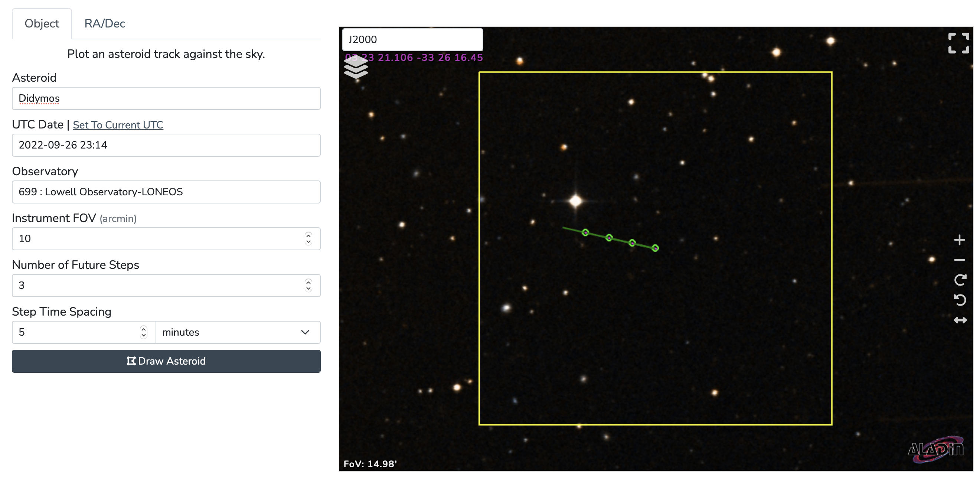Click the last green asteroid track marker
The height and width of the screenshot is (479, 980).
[x=655, y=248]
